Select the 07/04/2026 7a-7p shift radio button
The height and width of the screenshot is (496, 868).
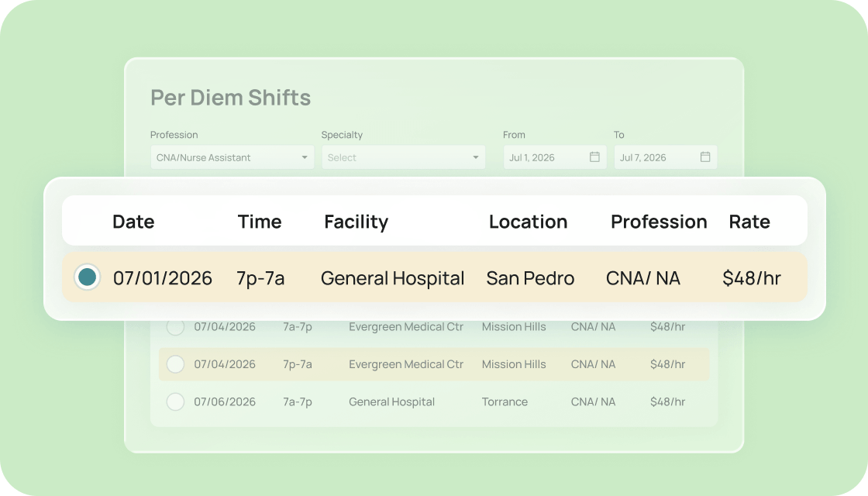click(175, 326)
